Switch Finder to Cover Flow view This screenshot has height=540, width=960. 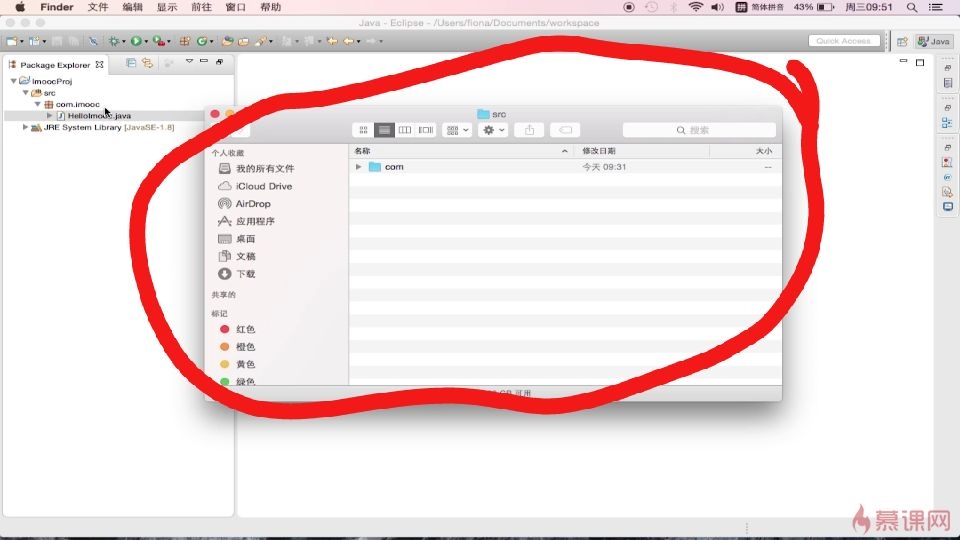click(x=426, y=130)
